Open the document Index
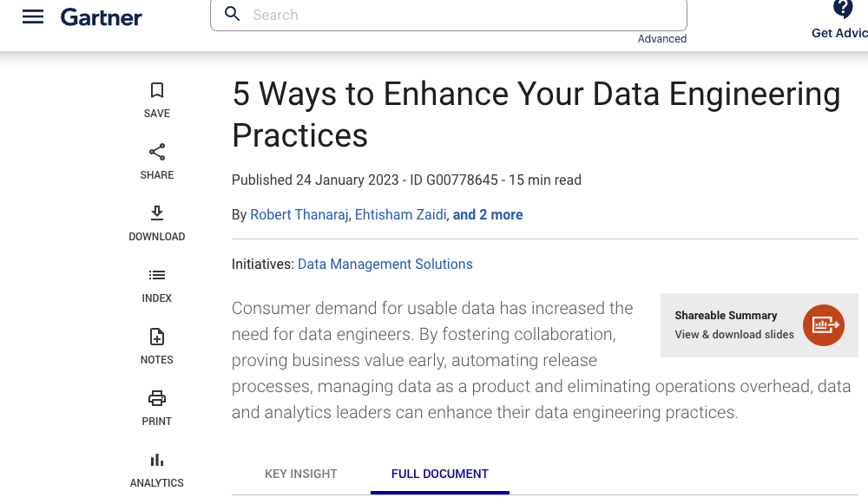 [x=156, y=285]
